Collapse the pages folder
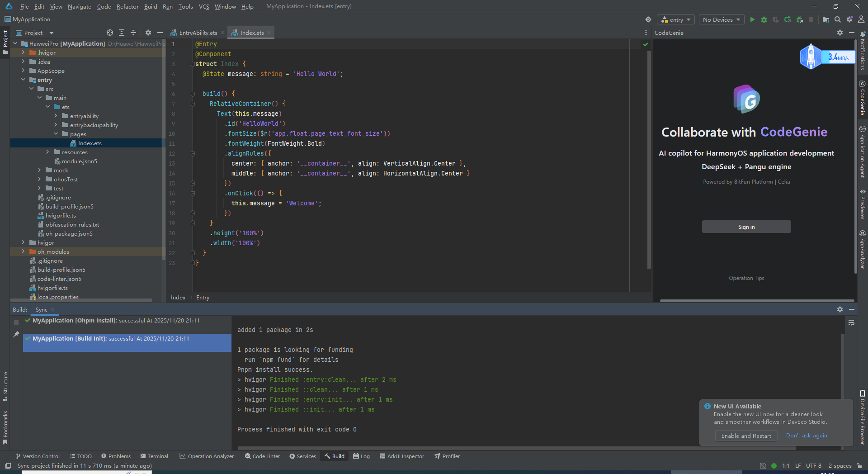 [56, 134]
